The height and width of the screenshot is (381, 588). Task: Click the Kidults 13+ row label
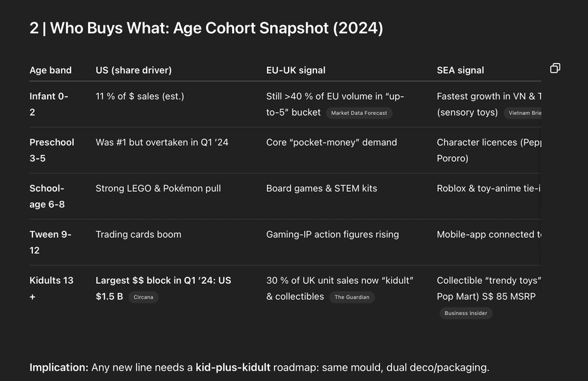[51, 288]
